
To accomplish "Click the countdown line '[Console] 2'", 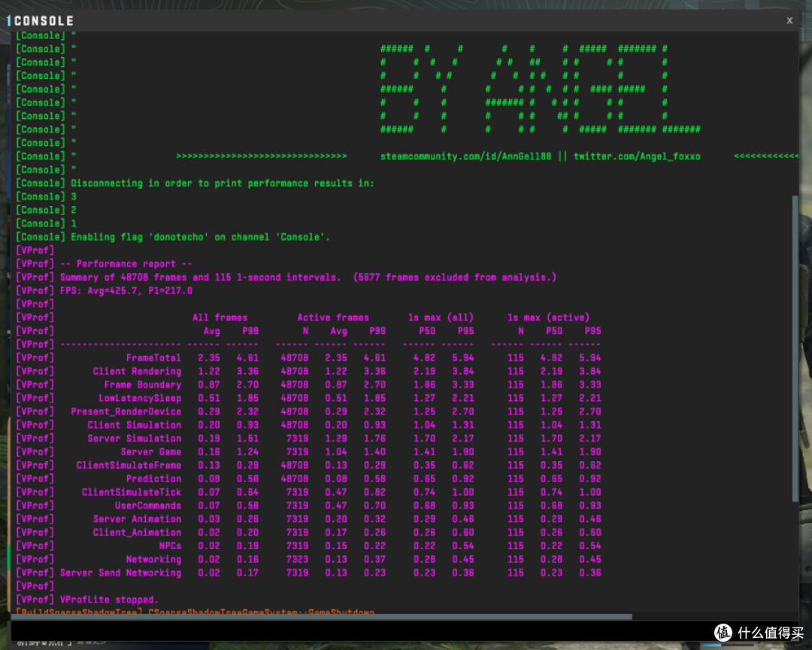I will pyautogui.click(x=47, y=210).
